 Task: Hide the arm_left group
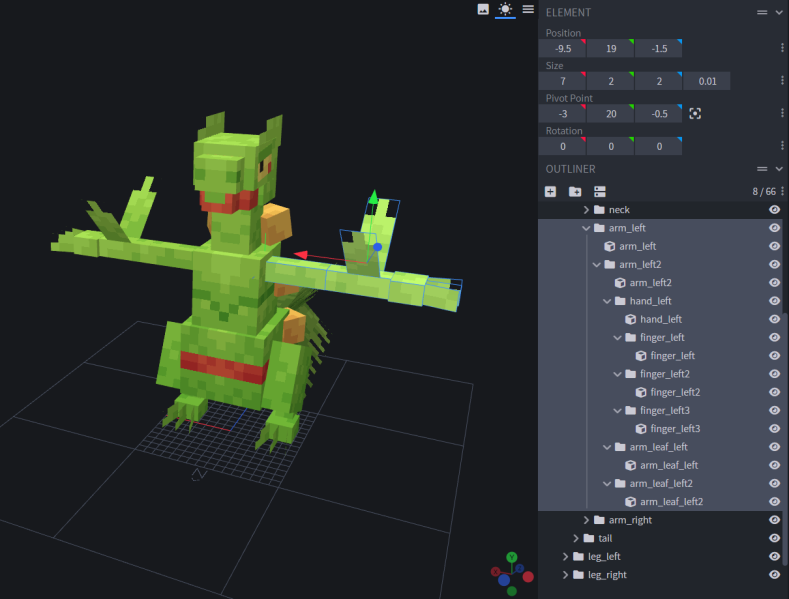pyautogui.click(x=774, y=228)
